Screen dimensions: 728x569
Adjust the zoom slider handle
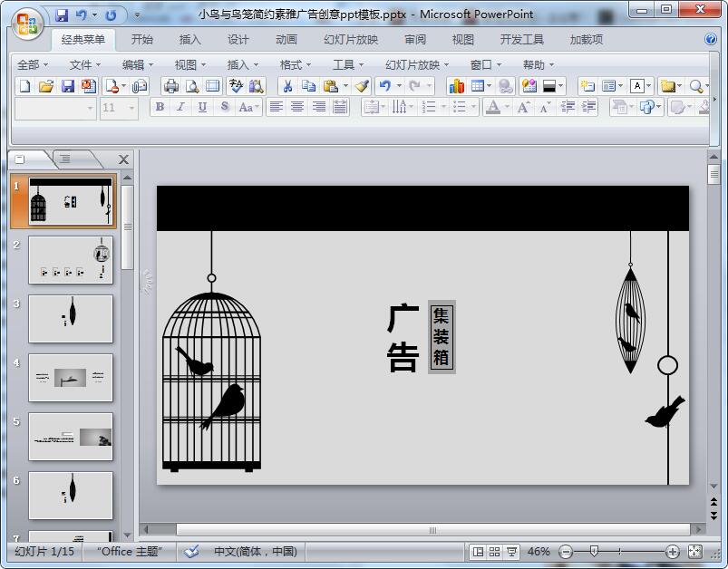click(x=594, y=551)
